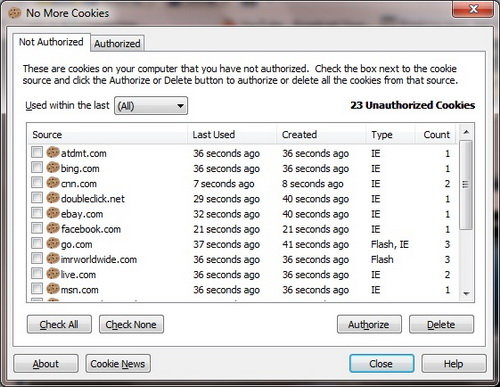This screenshot has width=500, height=387.
Task: Click the cookie icon beside go.com
Action: pos(53,244)
